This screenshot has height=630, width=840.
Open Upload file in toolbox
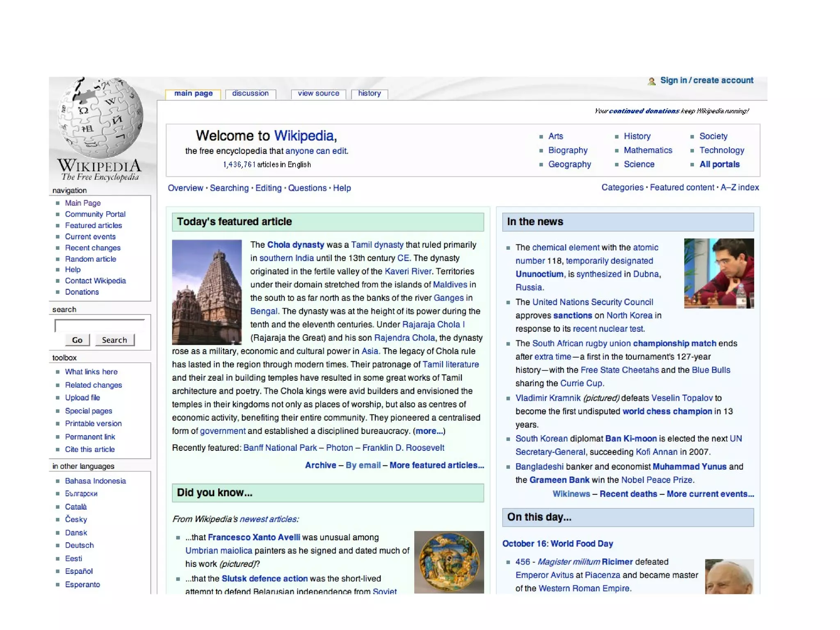point(82,397)
